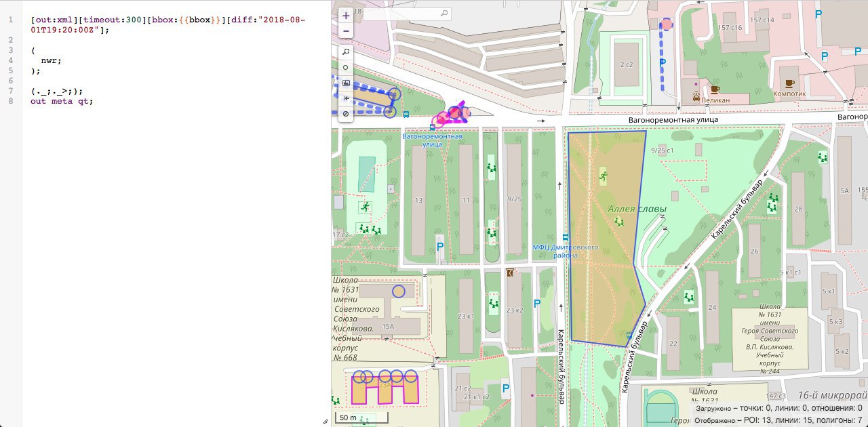Click the locate me circle button
The height and width of the screenshot is (427, 868).
click(346, 68)
